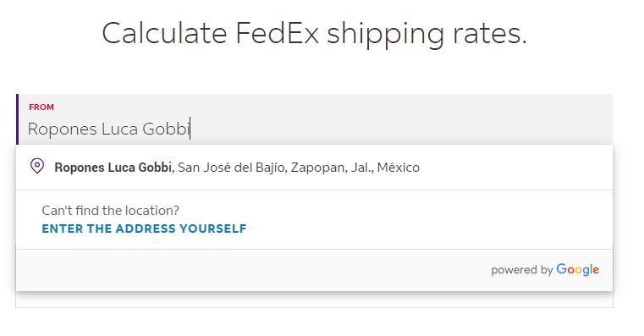This screenshot has height=336, width=644.
Task: Click 'México' at the suggestion's end
Action: point(399,168)
